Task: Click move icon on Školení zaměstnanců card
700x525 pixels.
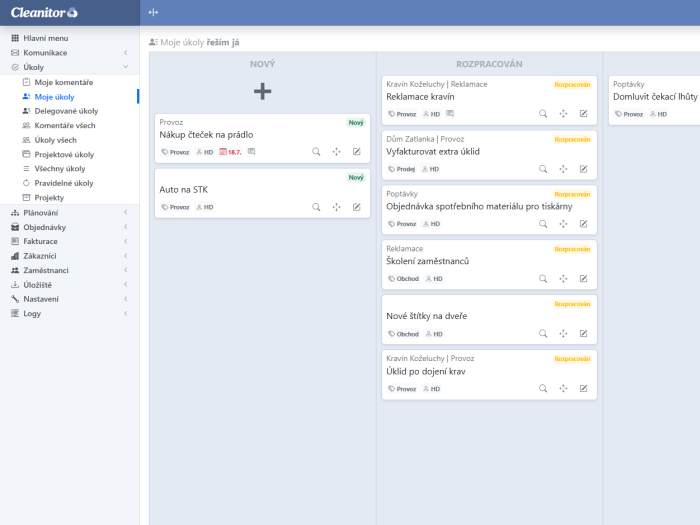Action: point(563,279)
